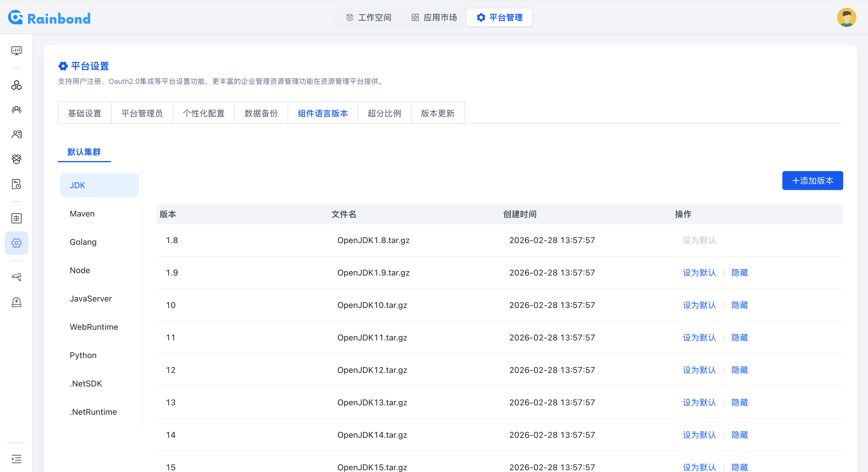Open 应用市场 top navigation

(434, 17)
